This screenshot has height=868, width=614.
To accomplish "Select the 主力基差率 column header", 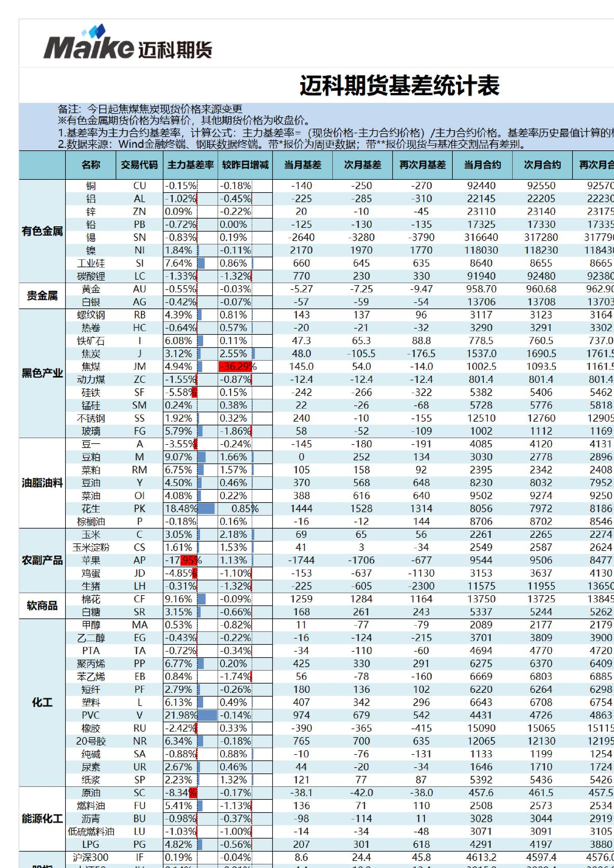I will point(191,165).
